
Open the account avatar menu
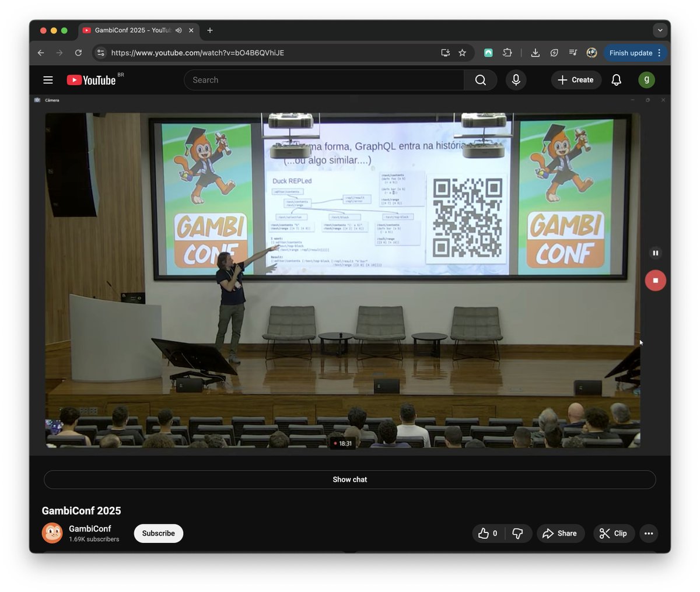(646, 80)
